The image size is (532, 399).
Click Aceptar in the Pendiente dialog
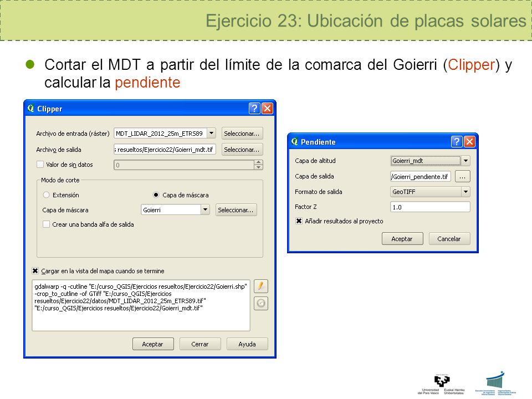pyautogui.click(x=402, y=238)
